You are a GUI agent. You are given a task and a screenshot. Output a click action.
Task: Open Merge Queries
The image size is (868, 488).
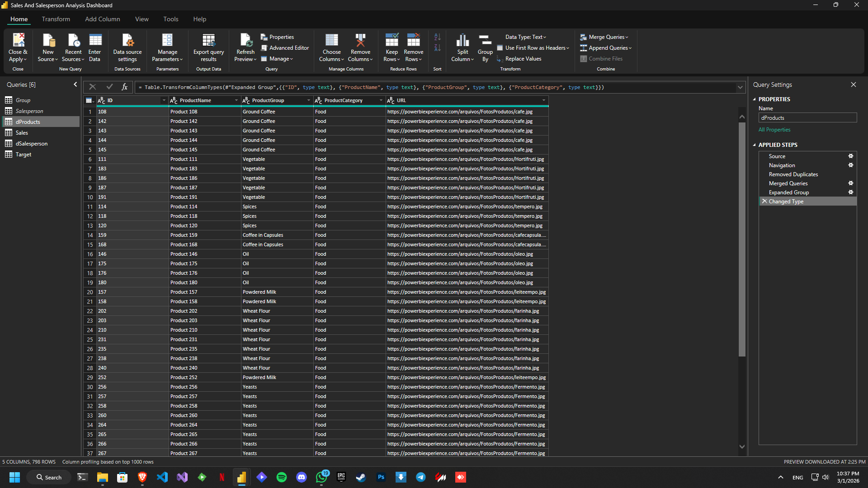point(604,37)
